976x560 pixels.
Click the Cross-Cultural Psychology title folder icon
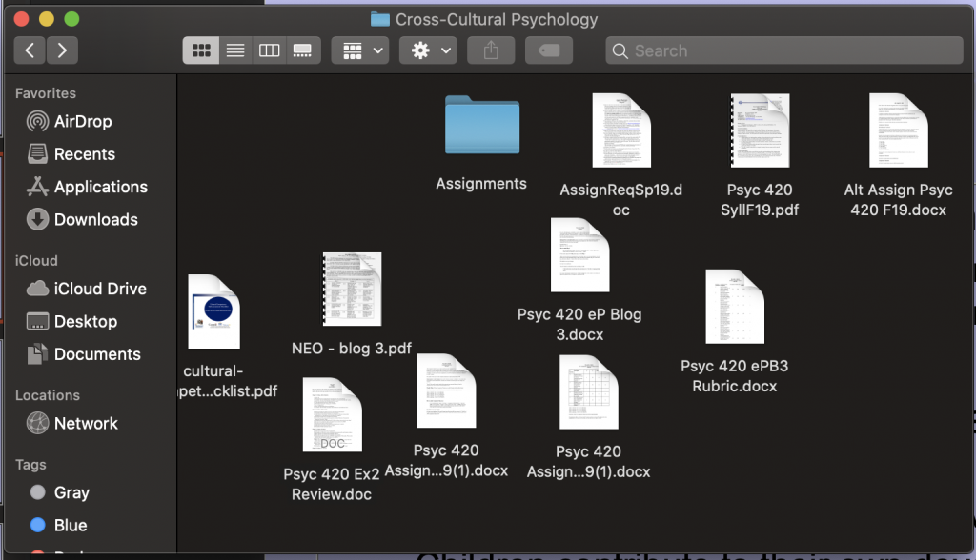tap(379, 19)
